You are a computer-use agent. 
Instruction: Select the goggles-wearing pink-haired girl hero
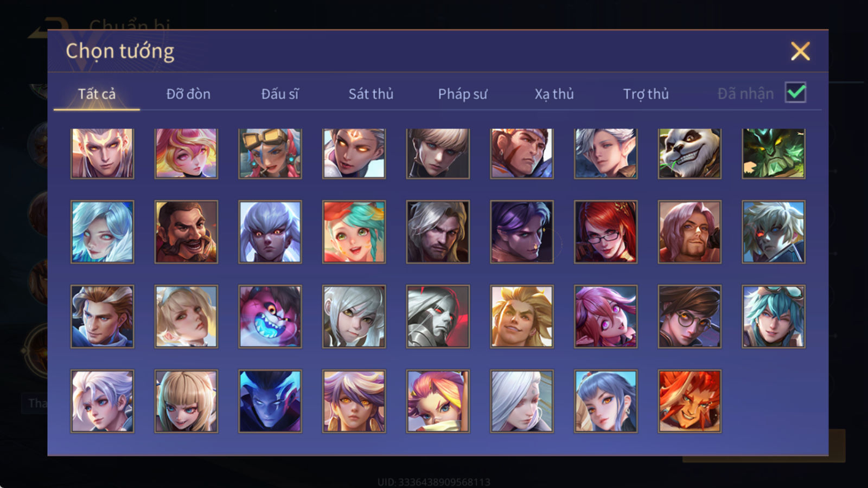tap(270, 153)
